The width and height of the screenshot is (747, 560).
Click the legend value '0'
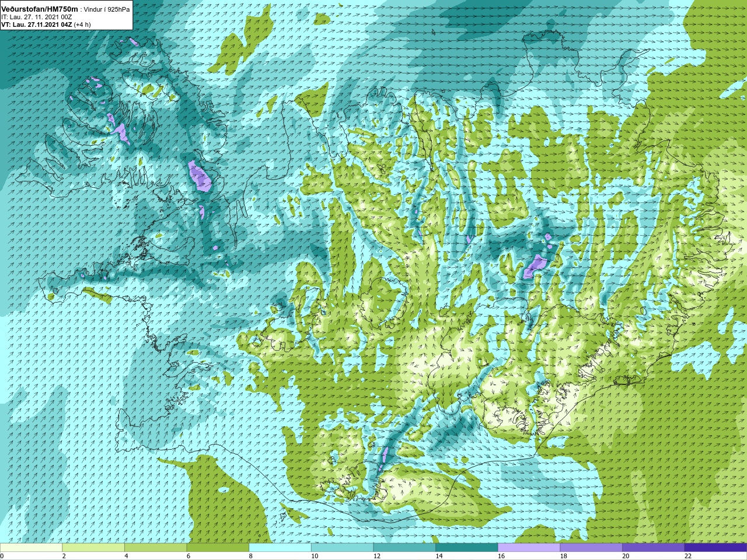click(2, 556)
